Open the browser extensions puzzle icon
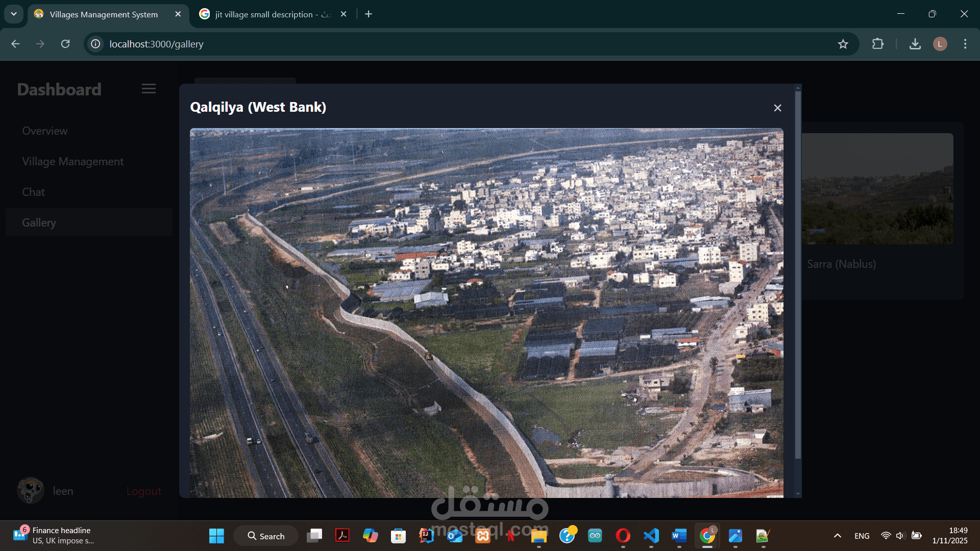 click(877, 44)
